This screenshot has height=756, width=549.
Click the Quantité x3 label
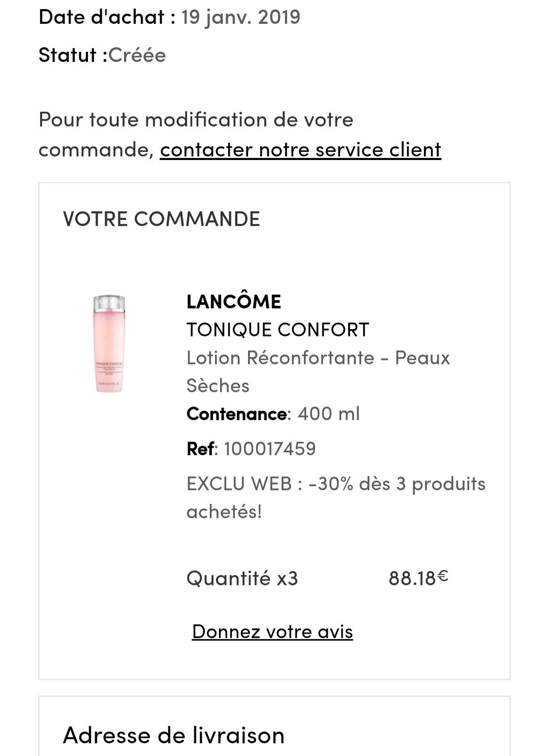tap(242, 578)
